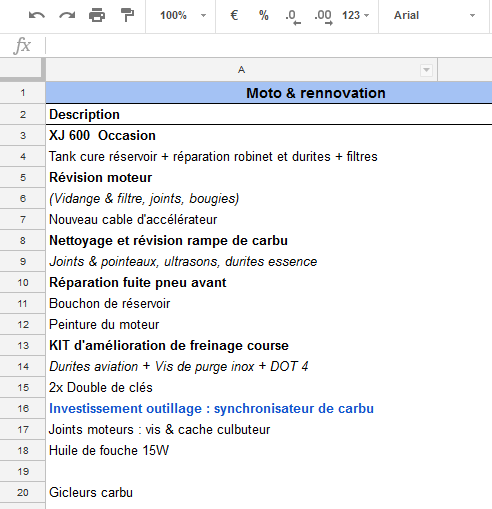Select blue 'Investissement outillage' cell
Viewport: 492px width, 509px height.
(x=241, y=408)
